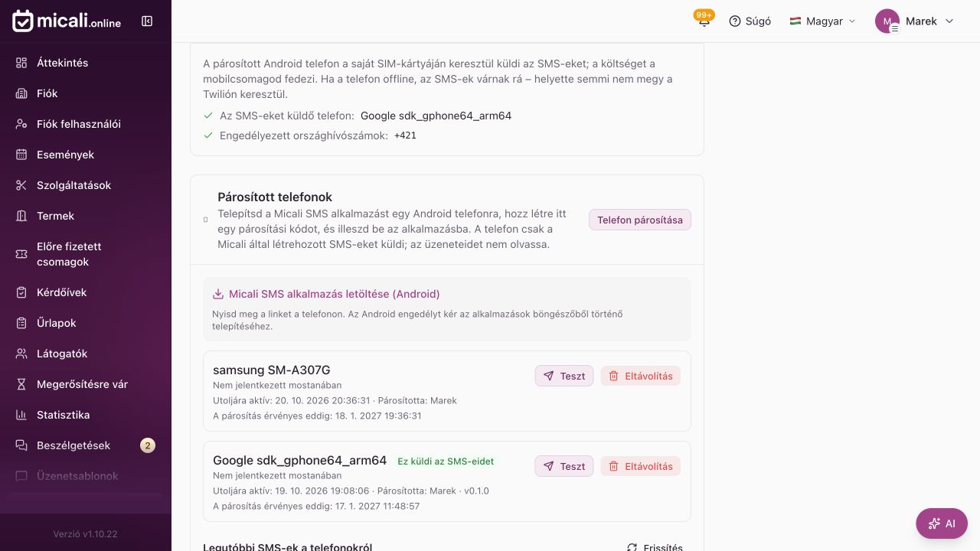Remove the samsung SM-A307G phone
Screen dimensions: 980x551
[x=641, y=376]
